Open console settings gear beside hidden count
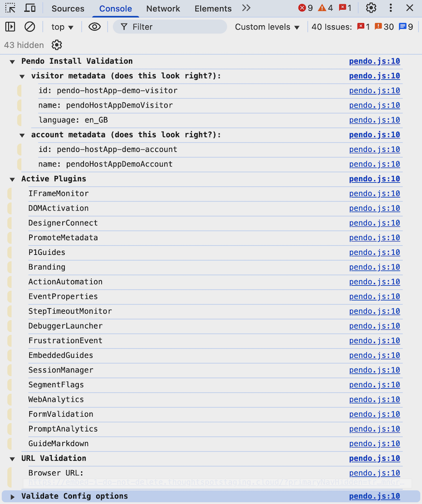The image size is (422, 504). [57, 45]
